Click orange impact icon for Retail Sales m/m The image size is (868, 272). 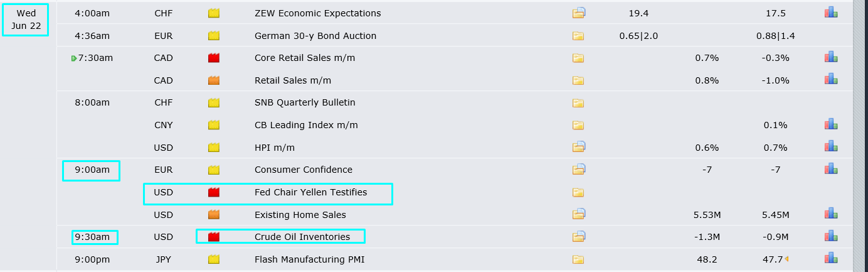coord(214,80)
